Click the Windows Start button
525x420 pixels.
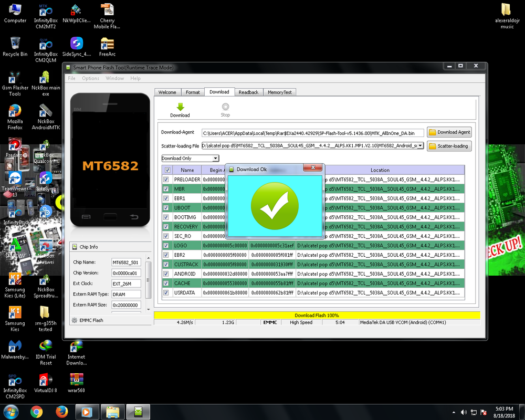pyautogui.click(x=10, y=412)
